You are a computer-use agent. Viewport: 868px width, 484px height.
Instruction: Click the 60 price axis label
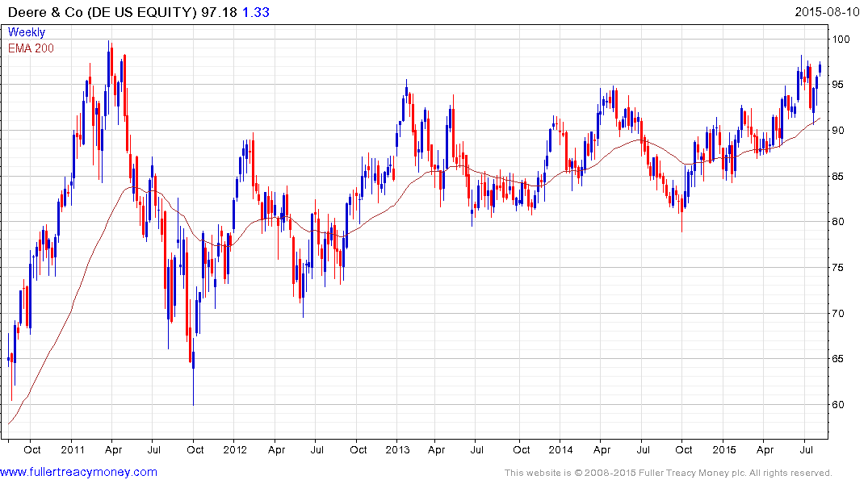838,405
